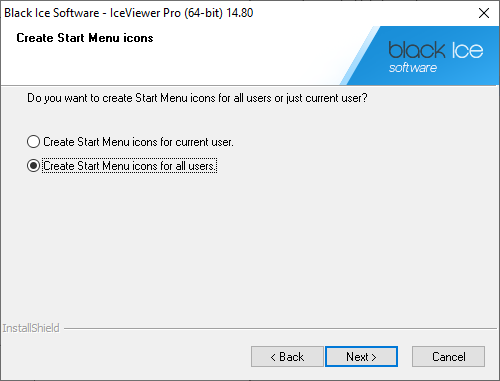Viewport: 500px width, 381px height.
Task: Click the window title bar text
Action: coord(129,13)
